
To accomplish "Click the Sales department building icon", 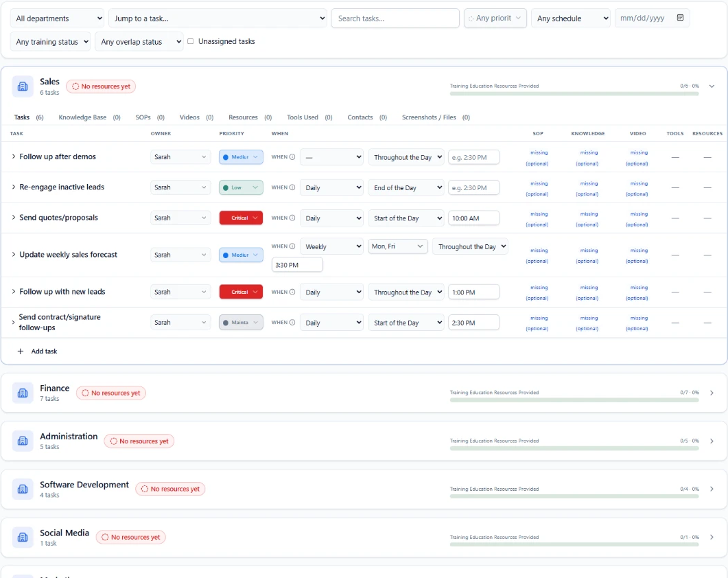I will pos(22,86).
